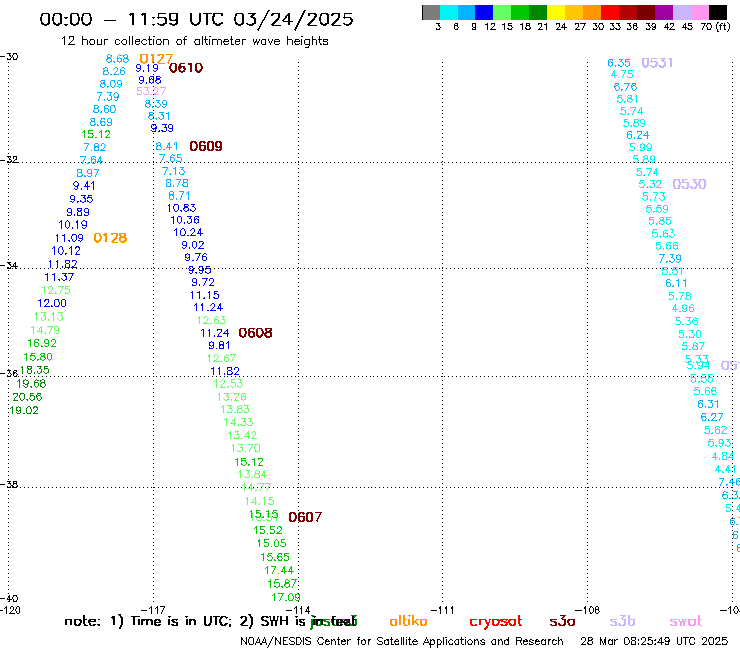Image resolution: width=740 pixels, height=650 pixels.
Task: Select the yellow 24 ft color swatch
Action: point(556,12)
